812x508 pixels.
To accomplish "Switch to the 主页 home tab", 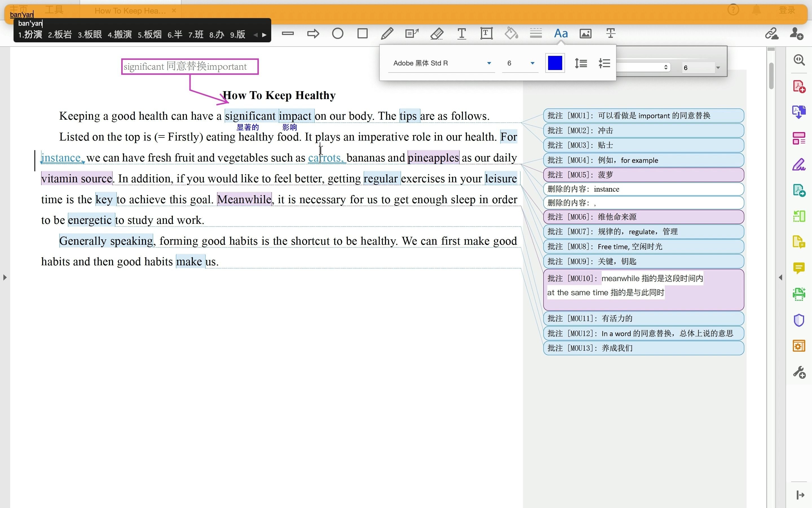I will point(18,9).
